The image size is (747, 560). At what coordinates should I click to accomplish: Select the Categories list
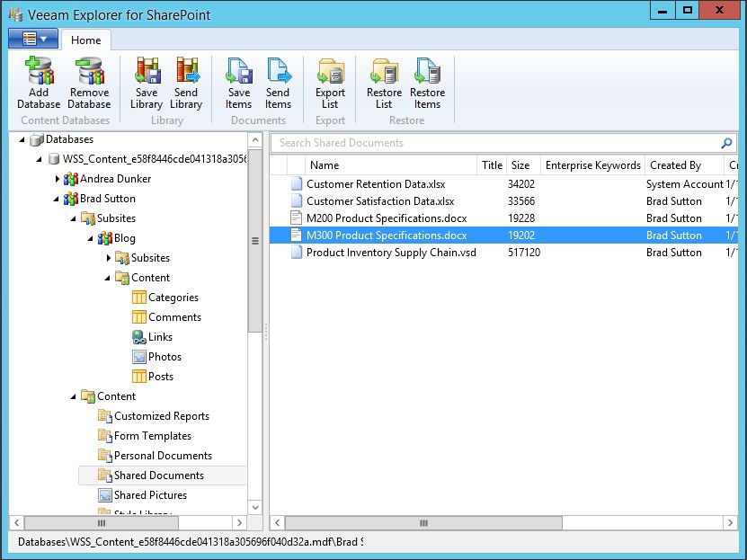pyautogui.click(x=165, y=298)
